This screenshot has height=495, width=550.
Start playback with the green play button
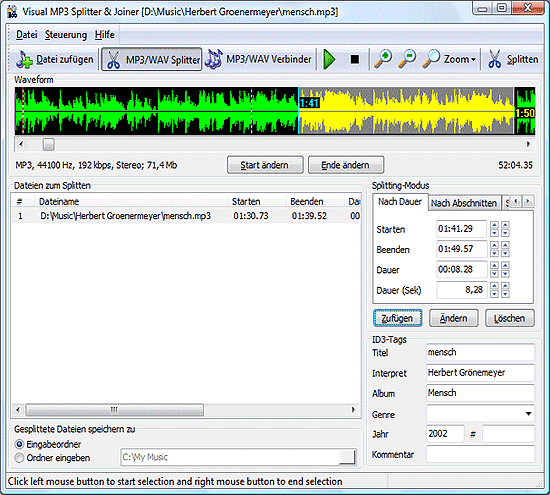[x=329, y=59]
